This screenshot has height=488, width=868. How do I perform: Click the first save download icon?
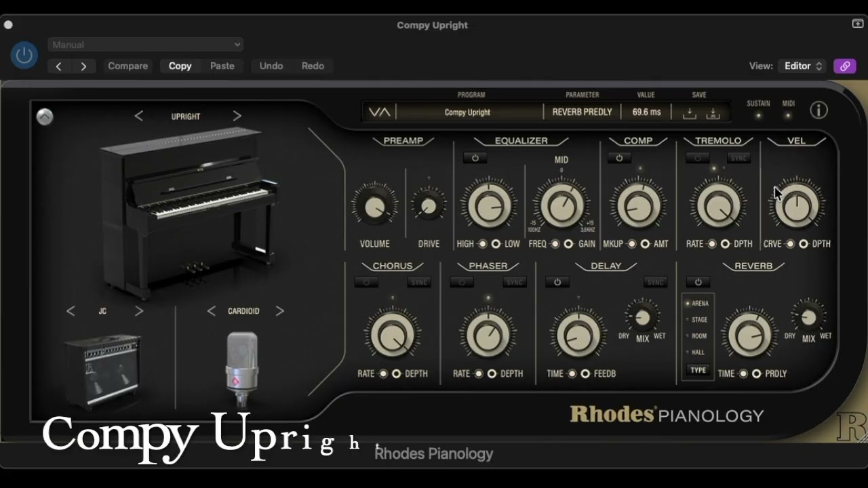coord(689,113)
